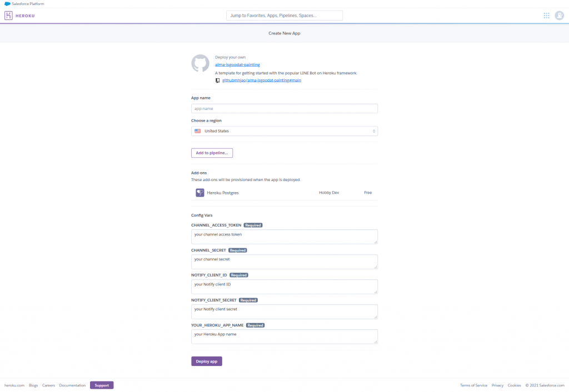The height and width of the screenshot is (392, 569).
Task: Click the region dropdown arrows
Action: 374,131
